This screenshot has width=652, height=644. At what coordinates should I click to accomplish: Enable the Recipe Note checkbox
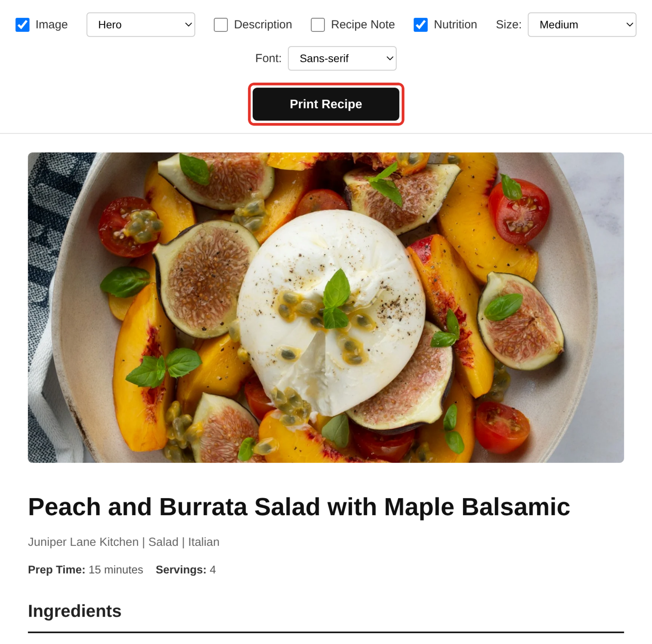click(317, 25)
